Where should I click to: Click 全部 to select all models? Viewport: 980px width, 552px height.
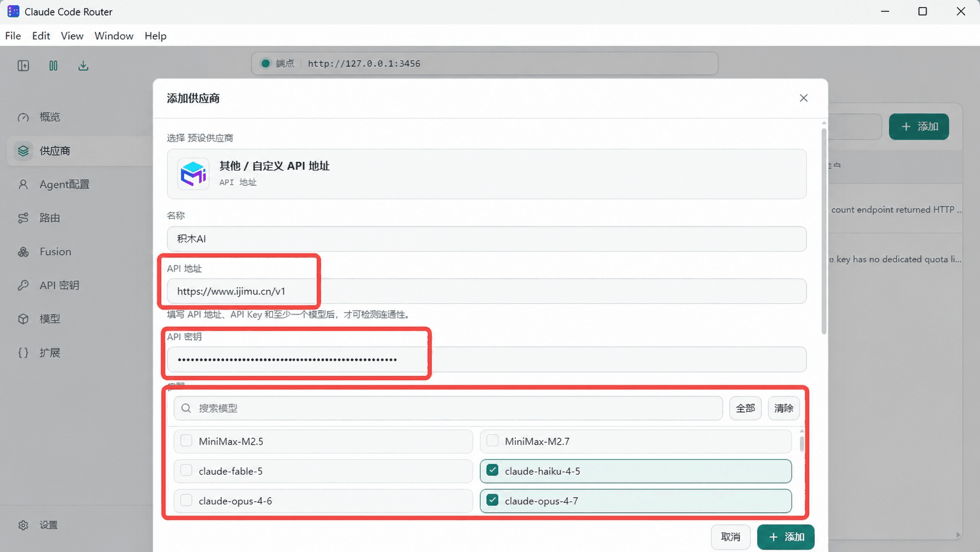point(746,408)
